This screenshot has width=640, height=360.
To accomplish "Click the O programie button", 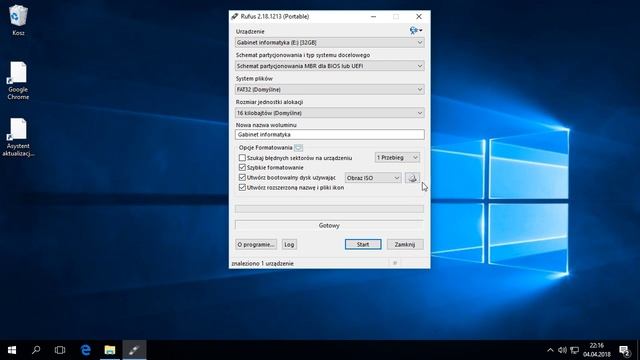I will point(256,244).
